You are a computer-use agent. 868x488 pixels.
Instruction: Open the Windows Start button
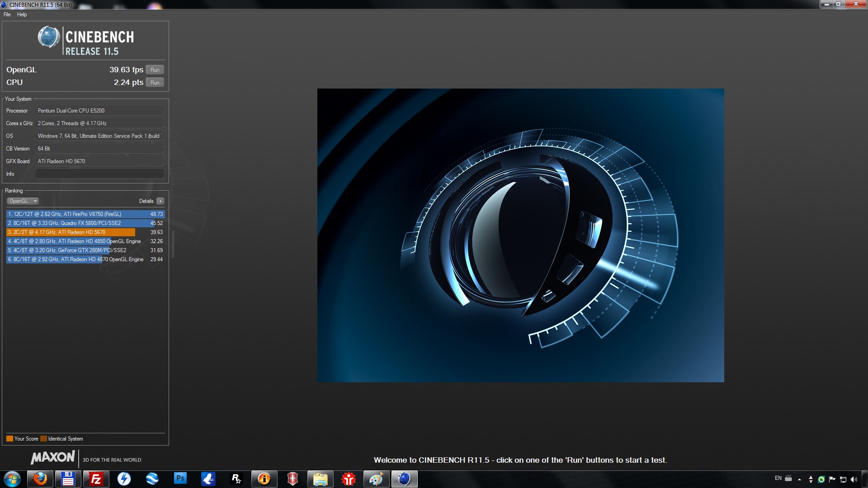pos(12,479)
